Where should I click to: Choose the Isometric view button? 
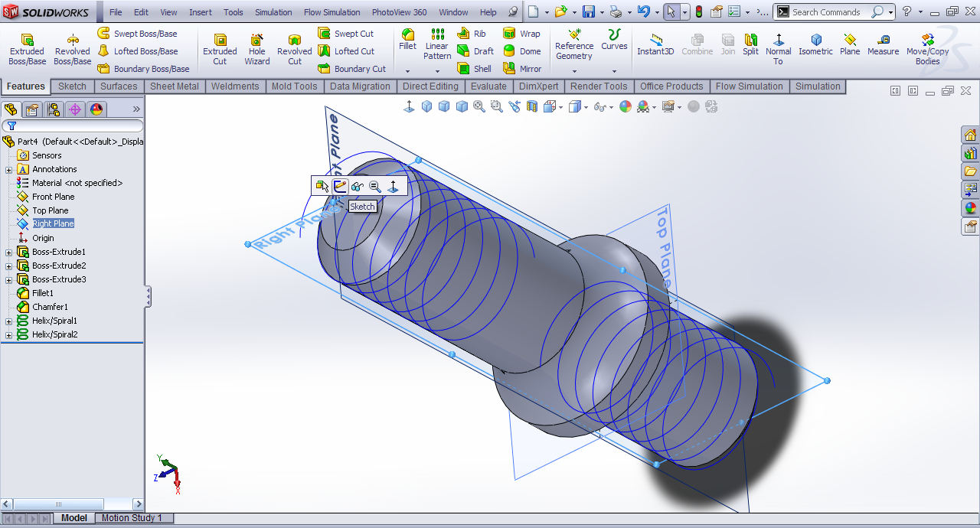815,45
